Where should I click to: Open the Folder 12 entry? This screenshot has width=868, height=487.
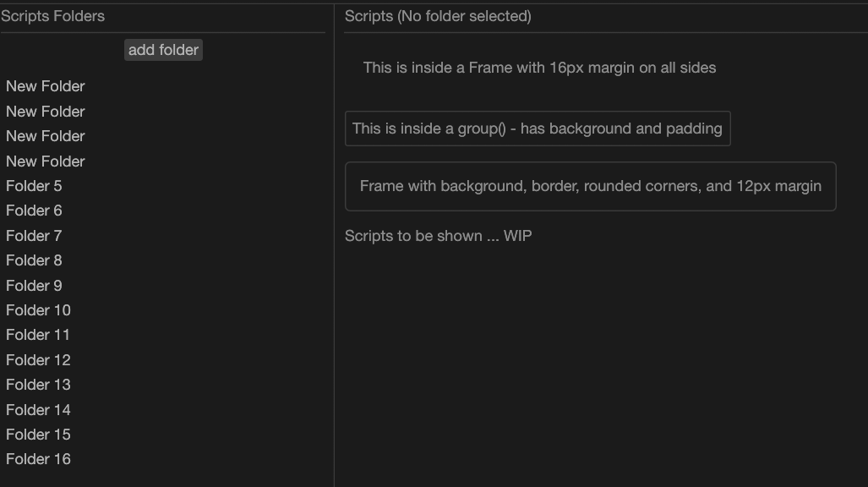38,360
